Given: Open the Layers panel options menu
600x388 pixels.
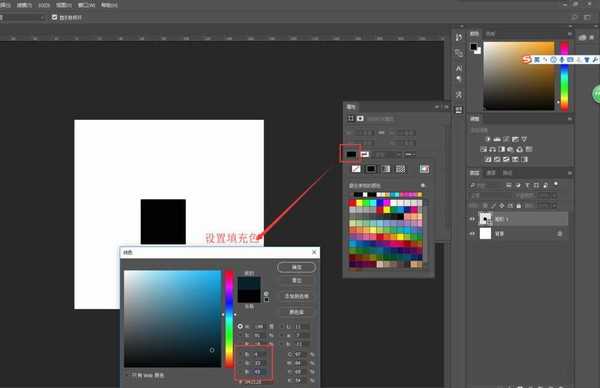Looking at the screenshot, I should [570, 173].
